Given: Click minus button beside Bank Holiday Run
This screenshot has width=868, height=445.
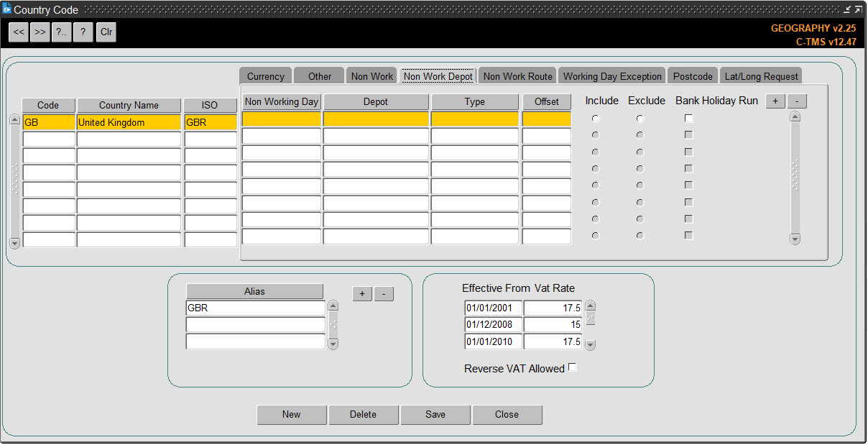Looking at the screenshot, I should coord(798,101).
